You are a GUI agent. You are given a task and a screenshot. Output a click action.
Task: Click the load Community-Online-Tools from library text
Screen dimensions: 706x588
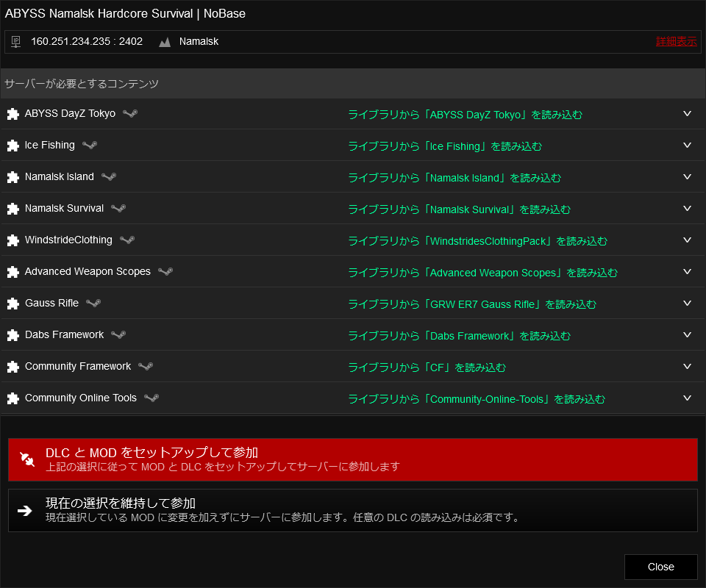click(x=477, y=399)
